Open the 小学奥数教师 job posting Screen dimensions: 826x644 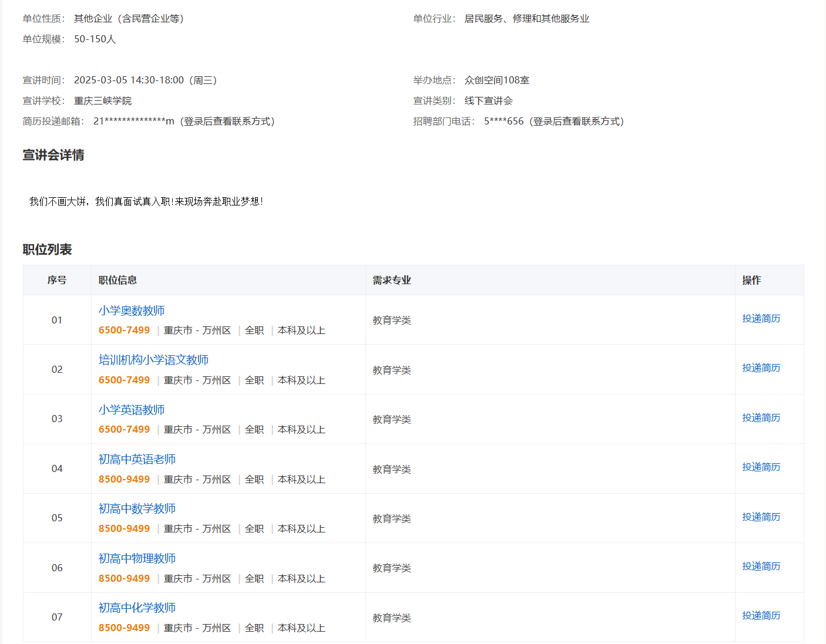click(x=132, y=311)
